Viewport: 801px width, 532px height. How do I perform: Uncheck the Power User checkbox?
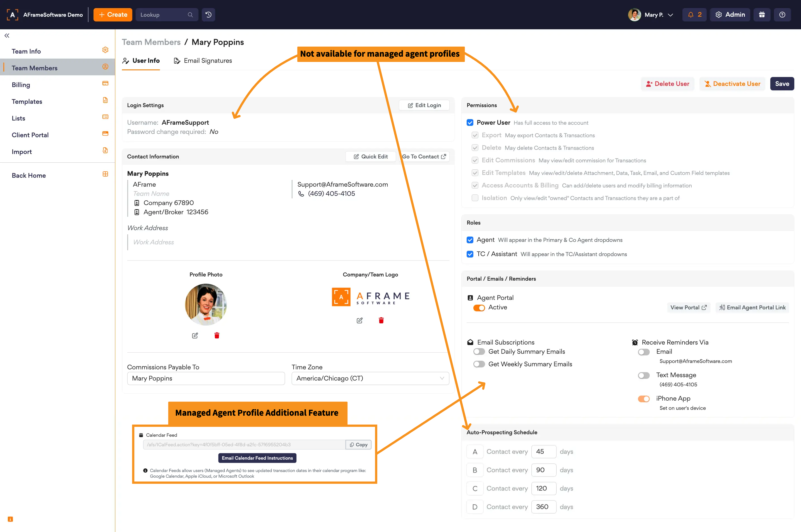[470, 122]
